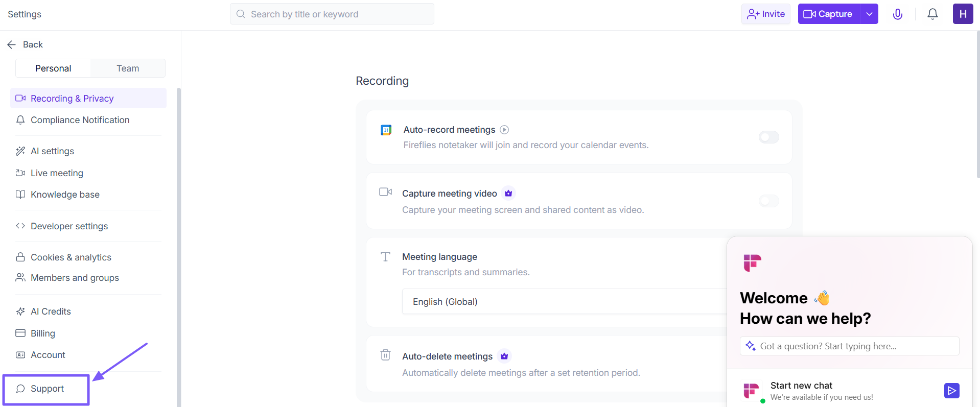980x407 pixels.
Task: Open the user avatar H menu
Action: pos(963,14)
